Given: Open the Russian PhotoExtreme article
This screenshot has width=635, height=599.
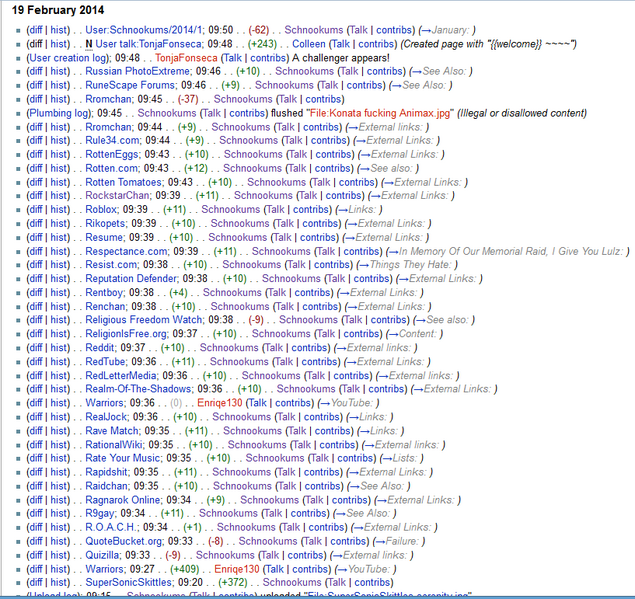Looking at the screenshot, I should click(x=139, y=72).
